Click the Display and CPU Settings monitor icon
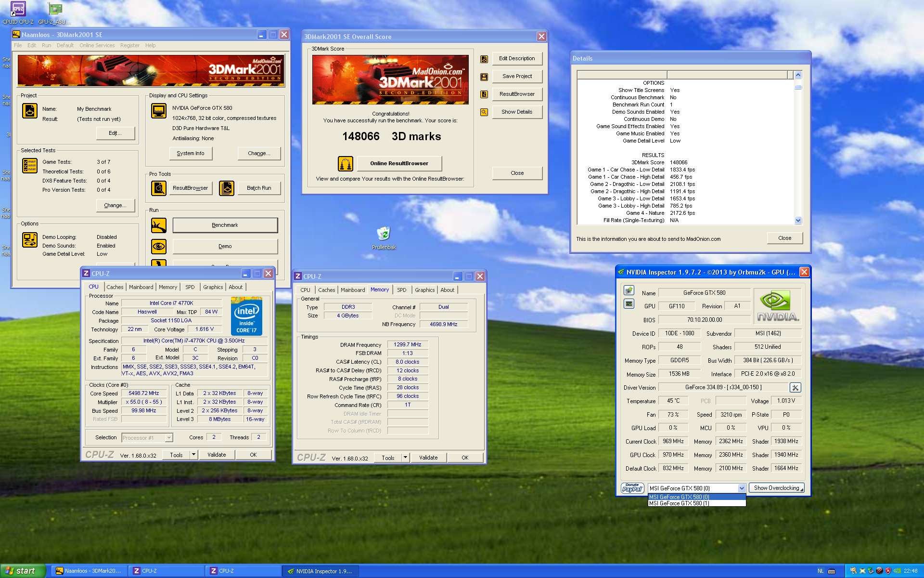This screenshot has width=924, height=578. tap(159, 111)
